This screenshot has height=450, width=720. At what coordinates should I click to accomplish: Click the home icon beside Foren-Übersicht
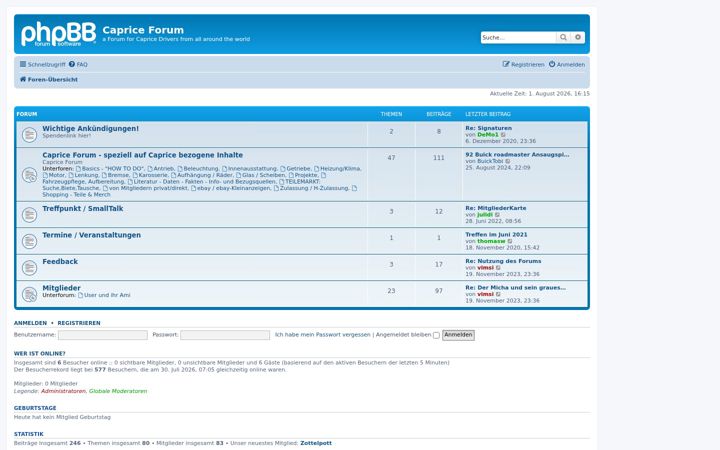click(x=22, y=79)
